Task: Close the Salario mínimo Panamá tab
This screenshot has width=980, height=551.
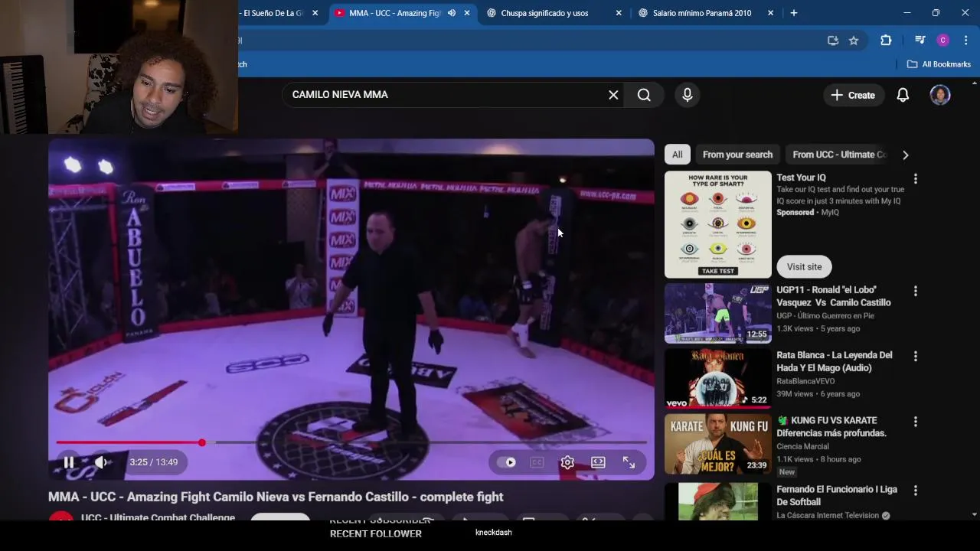Action: click(770, 13)
